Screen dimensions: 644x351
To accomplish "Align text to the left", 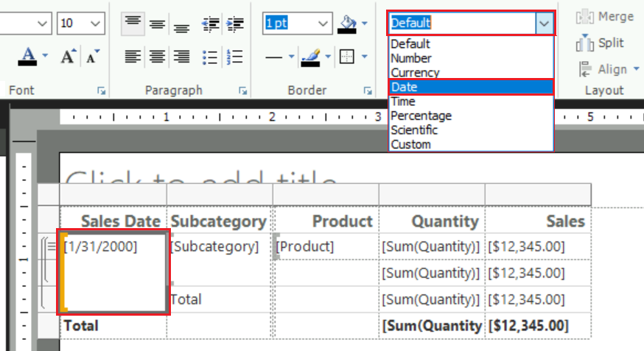I will (x=133, y=56).
